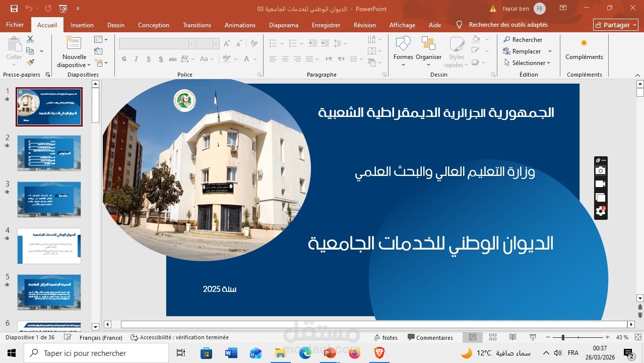The image size is (644, 363).
Task: Switch views with the slide sorter icon
Action: [492, 337]
